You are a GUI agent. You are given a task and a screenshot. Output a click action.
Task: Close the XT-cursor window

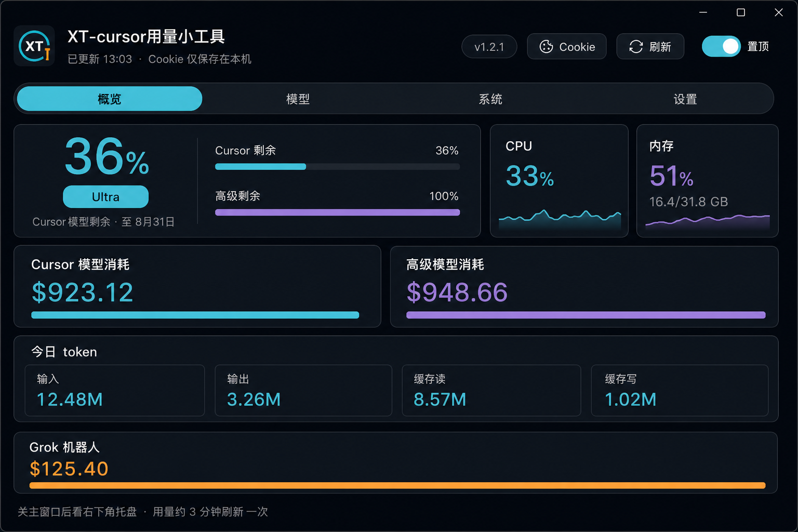point(778,12)
